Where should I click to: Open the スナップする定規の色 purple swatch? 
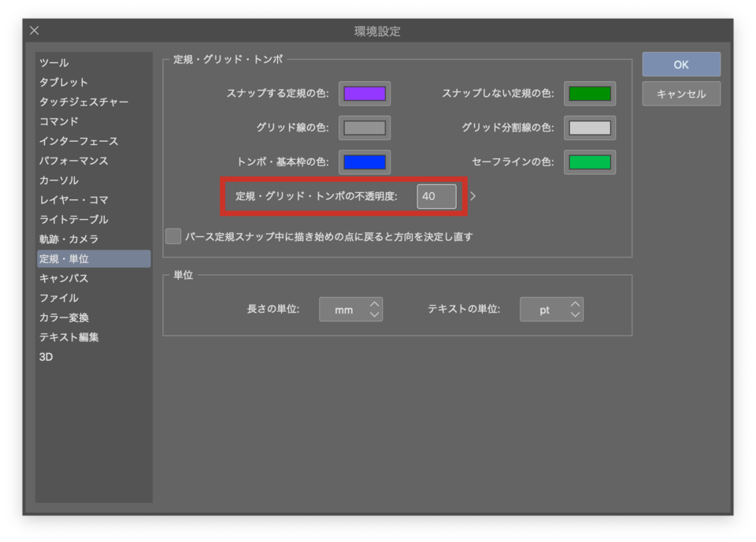(365, 94)
